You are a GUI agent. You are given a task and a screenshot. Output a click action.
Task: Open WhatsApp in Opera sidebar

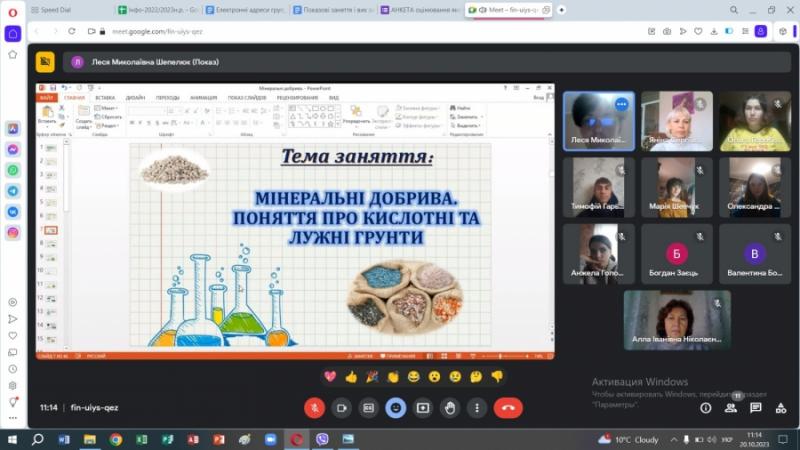pyautogui.click(x=13, y=170)
